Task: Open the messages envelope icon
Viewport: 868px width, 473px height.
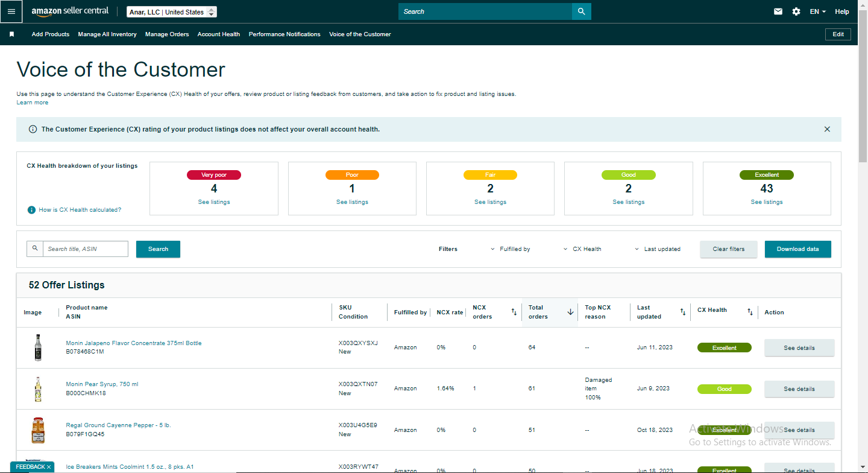Action: [x=778, y=11]
